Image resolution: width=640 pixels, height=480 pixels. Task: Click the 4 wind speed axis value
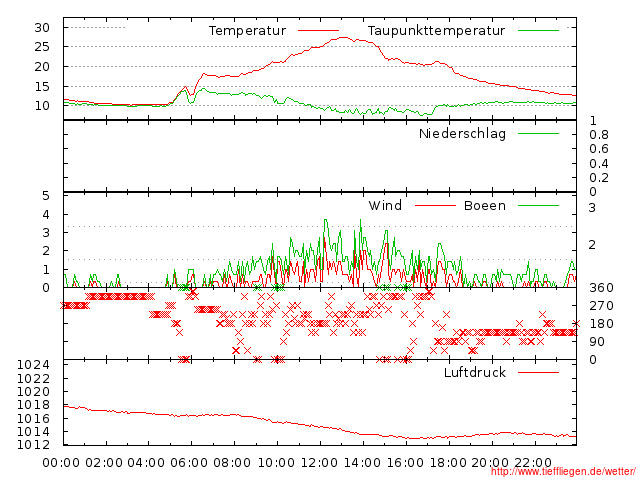(46, 215)
